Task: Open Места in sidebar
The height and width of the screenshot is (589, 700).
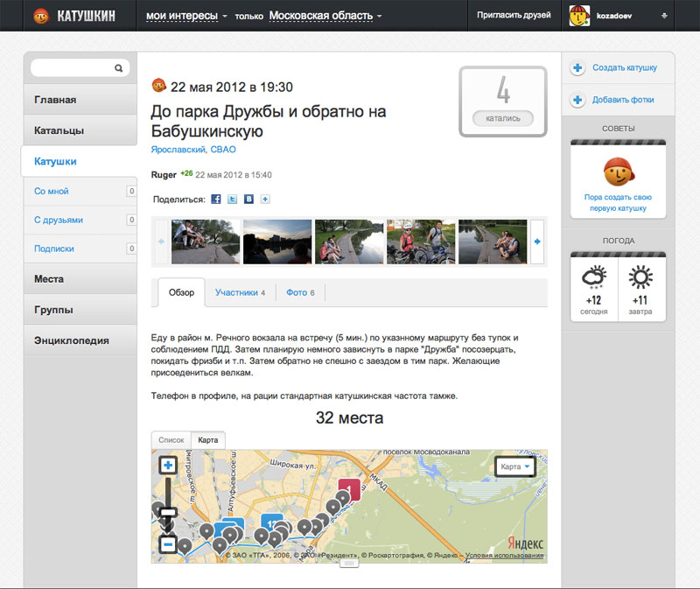Action: click(x=80, y=279)
